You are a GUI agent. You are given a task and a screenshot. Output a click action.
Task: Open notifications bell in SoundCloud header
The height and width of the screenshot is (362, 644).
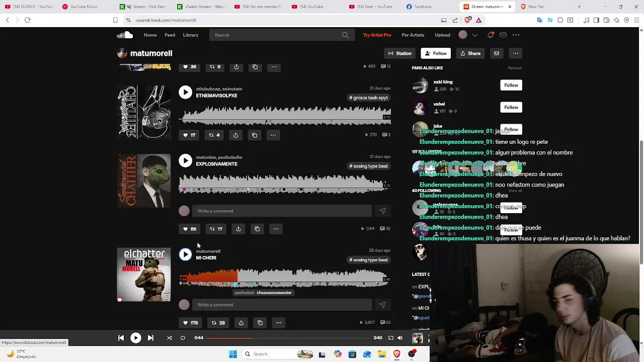coord(490,35)
